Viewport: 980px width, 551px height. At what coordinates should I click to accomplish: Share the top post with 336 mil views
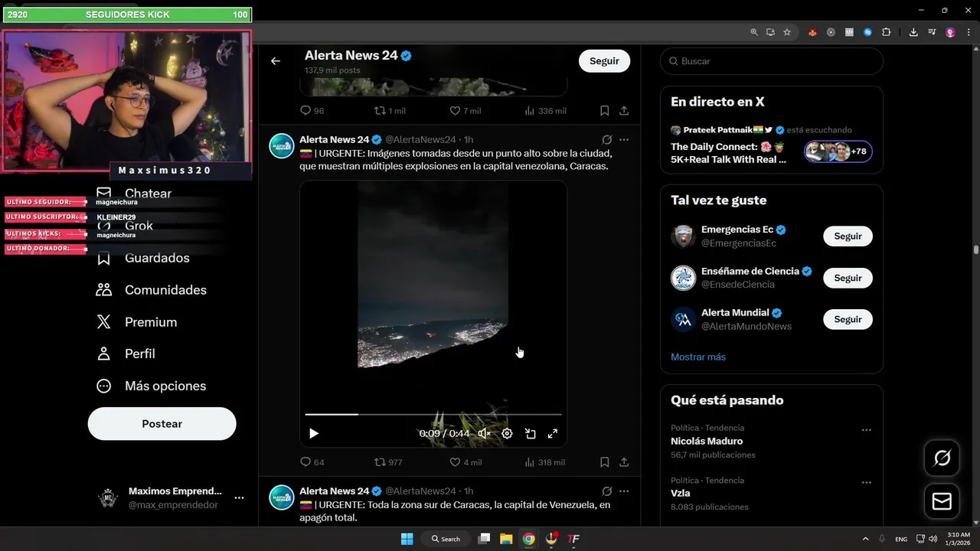click(x=624, y=111)
